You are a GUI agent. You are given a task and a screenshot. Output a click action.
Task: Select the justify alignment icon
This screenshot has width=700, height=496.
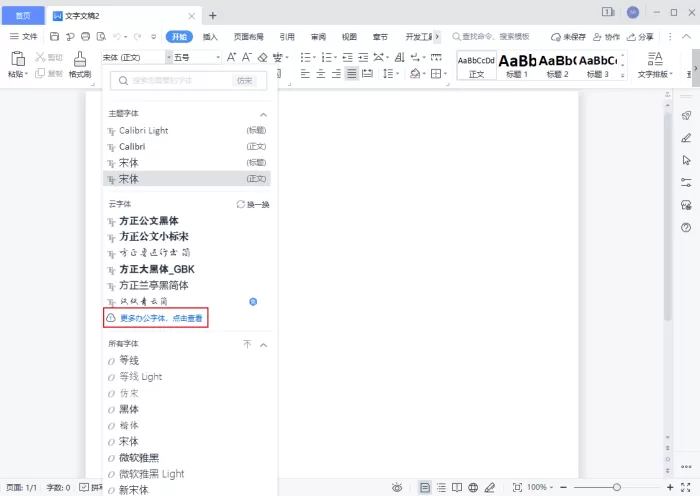352,74
